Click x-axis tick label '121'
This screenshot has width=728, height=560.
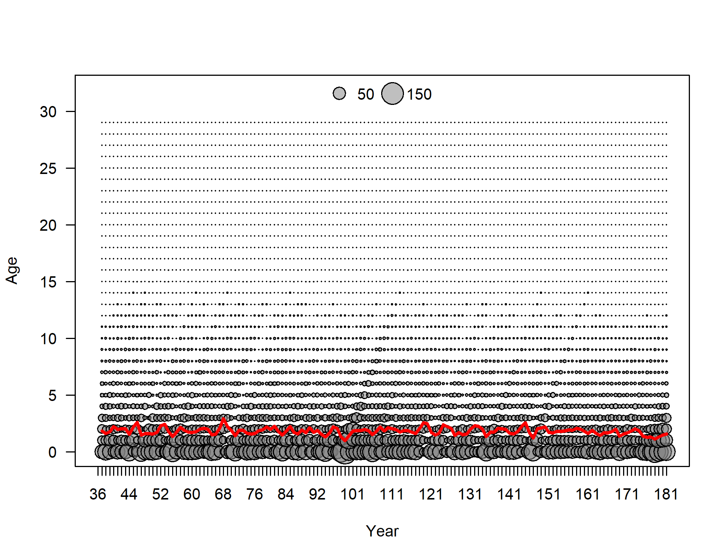[431, 494]
